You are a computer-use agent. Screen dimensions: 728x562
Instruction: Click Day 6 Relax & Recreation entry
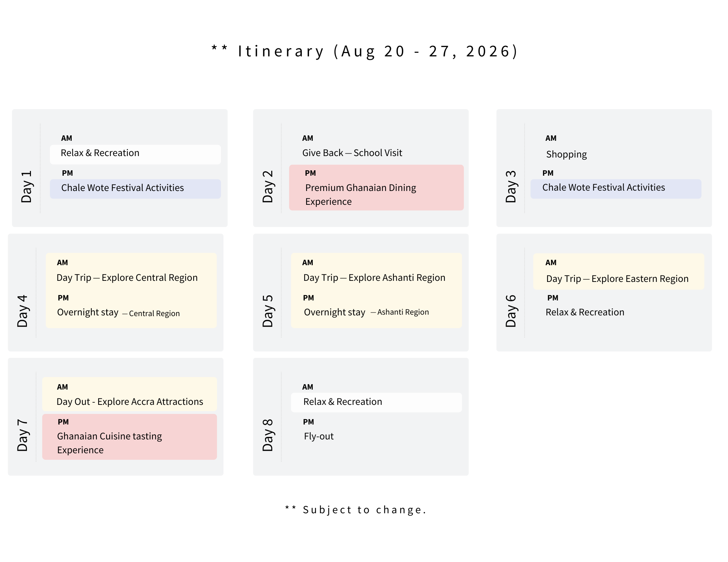click(x=585, y=312)
